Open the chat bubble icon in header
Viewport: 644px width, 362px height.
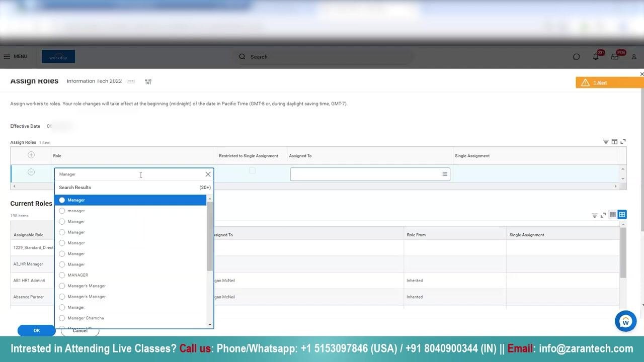[x=577, y=57]
